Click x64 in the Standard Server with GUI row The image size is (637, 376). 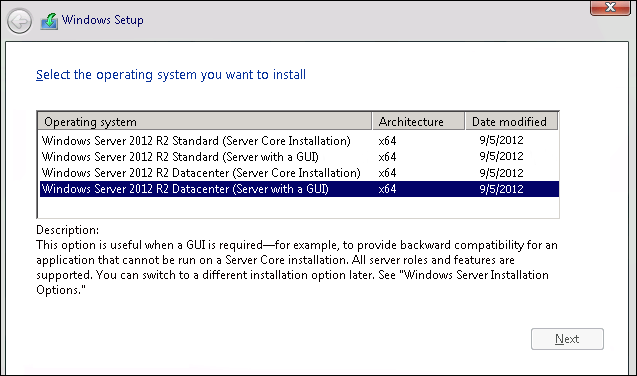coord(387,157)
